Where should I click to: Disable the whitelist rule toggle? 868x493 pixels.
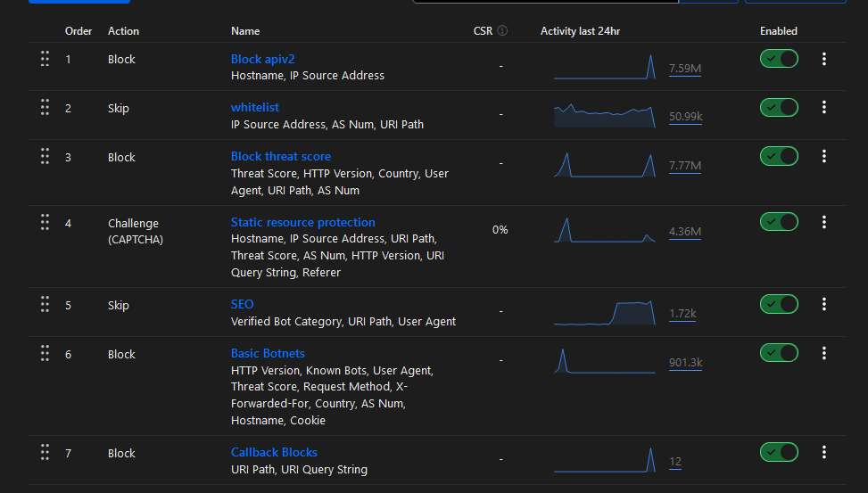779,108
